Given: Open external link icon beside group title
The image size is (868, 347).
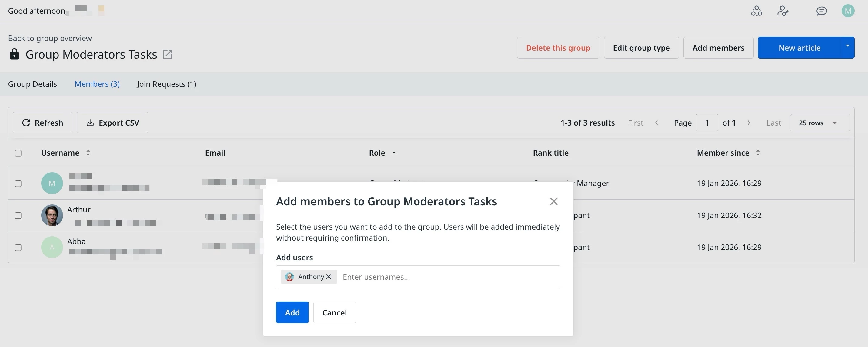Looking at the screenshot, I should click(x=168, y=54).
